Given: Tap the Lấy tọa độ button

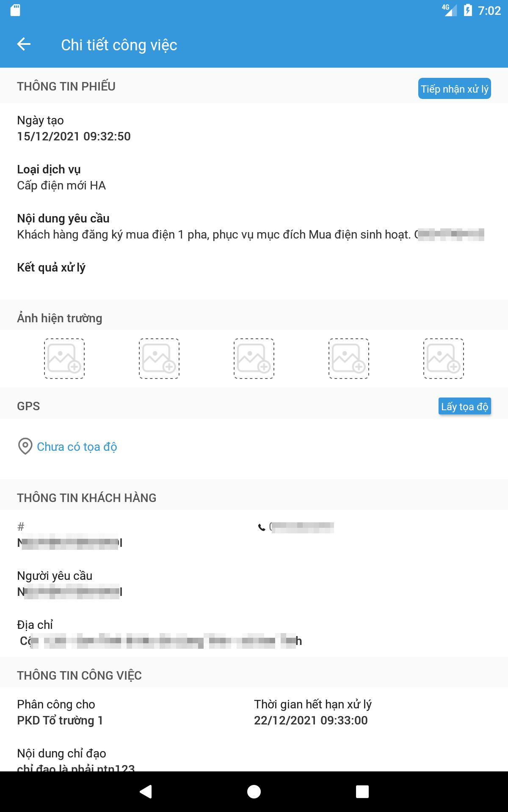Looking at the screenshot, I should click(x=465, y=406).
